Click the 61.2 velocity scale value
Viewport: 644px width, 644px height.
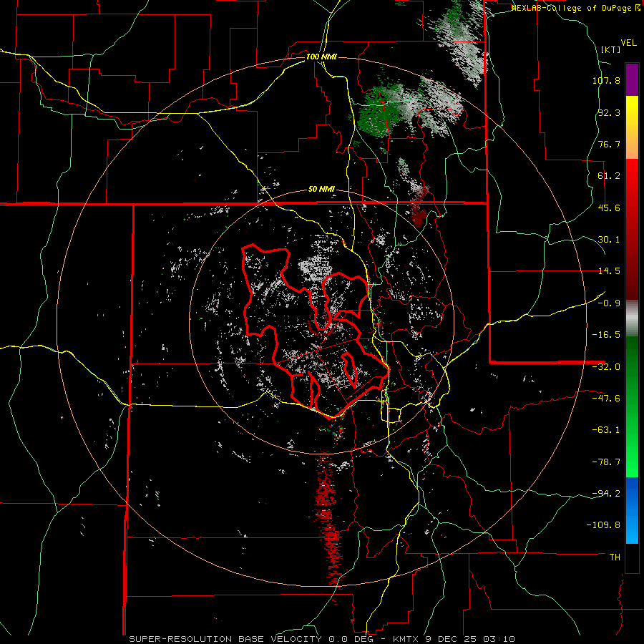click(609, 176)
